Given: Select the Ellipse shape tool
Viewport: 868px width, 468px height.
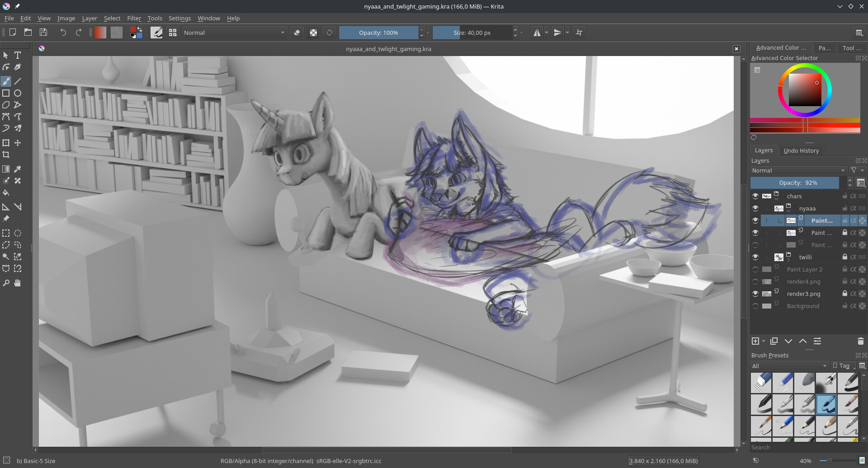Looking at the screenshot, I should (x=18, y=93).
